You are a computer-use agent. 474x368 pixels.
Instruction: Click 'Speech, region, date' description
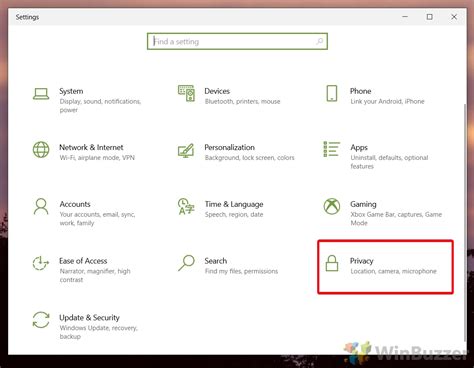click(x=234, y=214)
